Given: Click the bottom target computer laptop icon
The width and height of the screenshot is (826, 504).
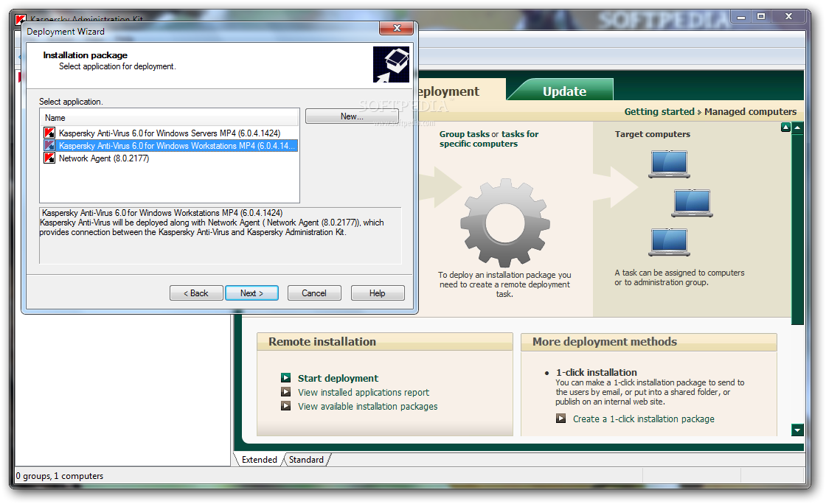Looking at the screenshot, I should point(669,242).
